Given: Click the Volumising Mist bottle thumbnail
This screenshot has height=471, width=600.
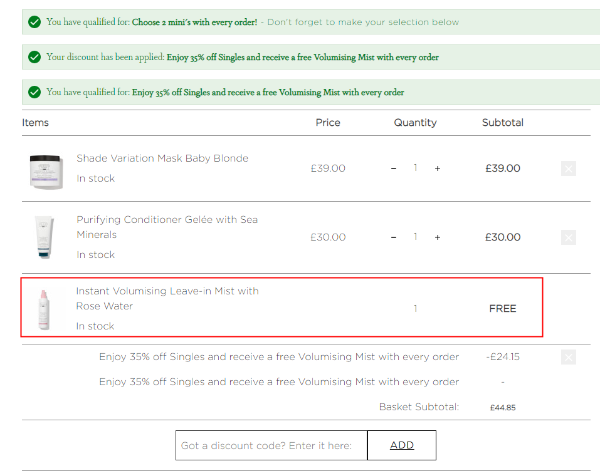Looking at the screenshot, I should (x=45, y=308).
